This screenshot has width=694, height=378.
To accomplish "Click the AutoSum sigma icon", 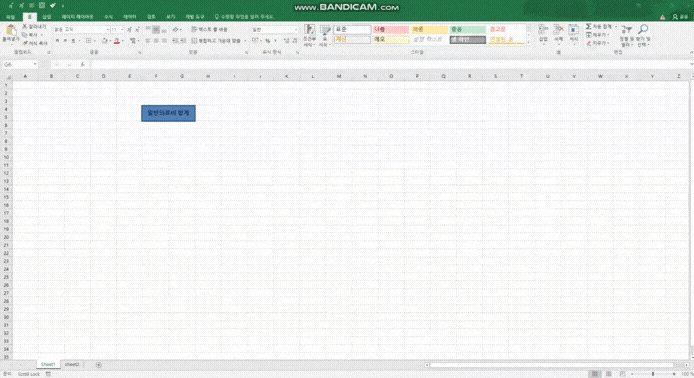I will point(588,27).
